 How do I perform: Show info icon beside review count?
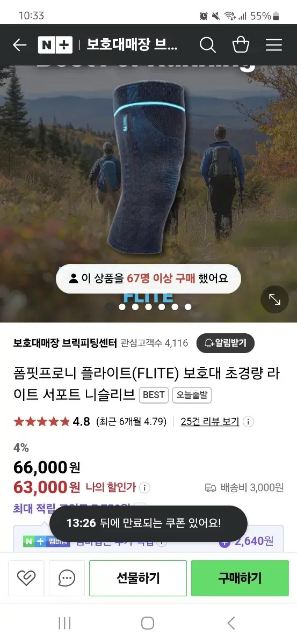pos(248,421)
